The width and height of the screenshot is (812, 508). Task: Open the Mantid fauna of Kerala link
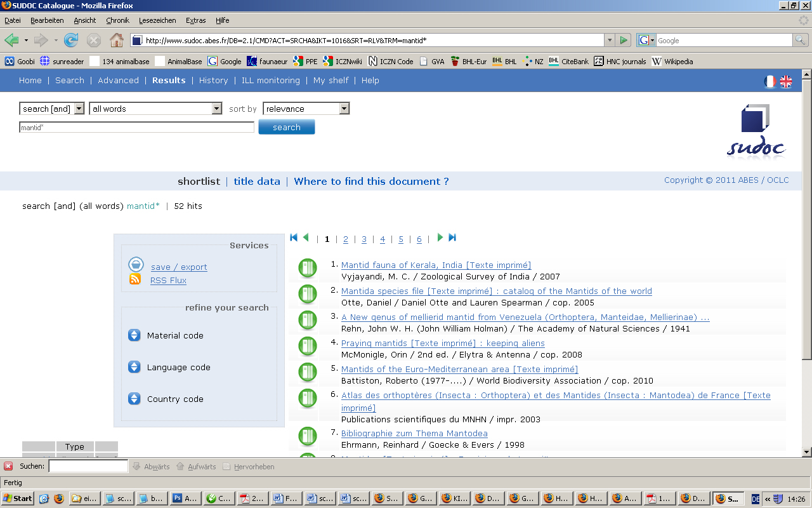point(436,265)
